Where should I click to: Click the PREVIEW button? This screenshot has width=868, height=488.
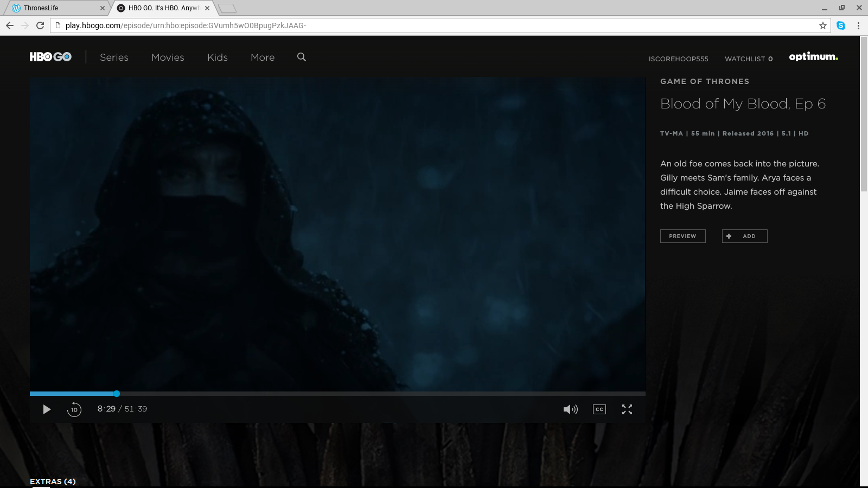682,236
